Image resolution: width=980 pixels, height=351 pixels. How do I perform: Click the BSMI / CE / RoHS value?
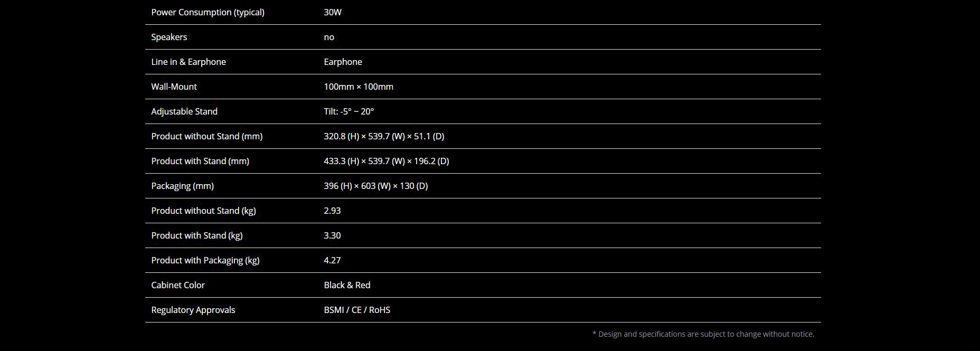click(x=357, y=310)
